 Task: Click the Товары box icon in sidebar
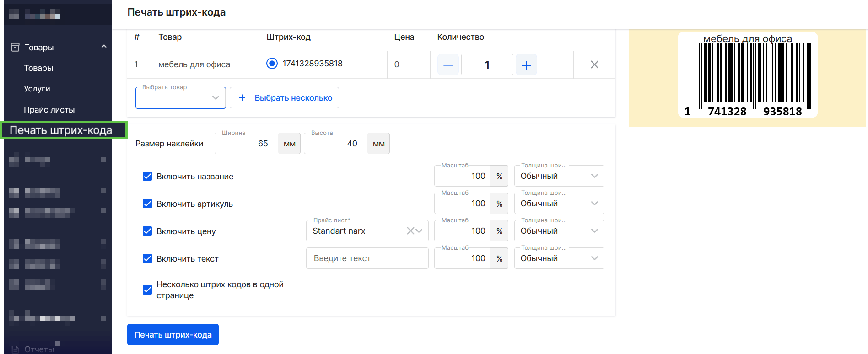[15, 47]
